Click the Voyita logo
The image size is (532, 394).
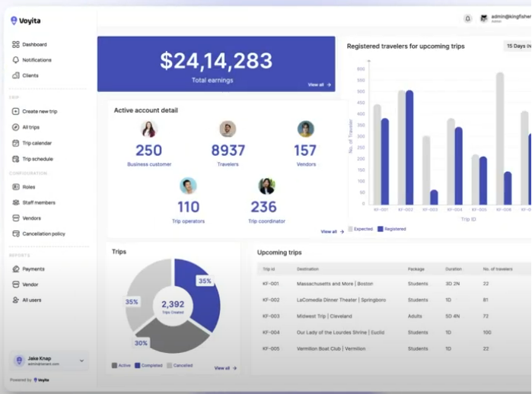pos(25,21)
